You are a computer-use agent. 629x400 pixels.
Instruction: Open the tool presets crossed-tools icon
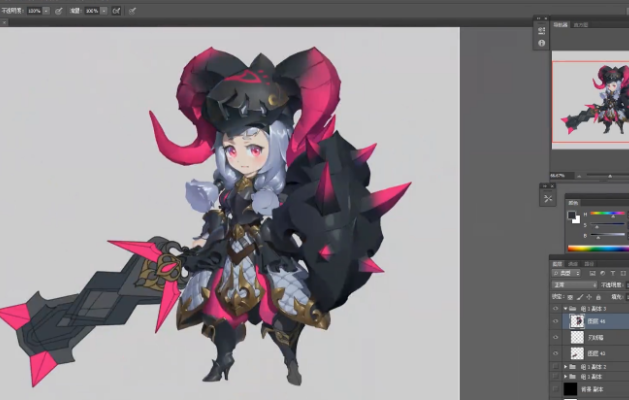point(548,198)
